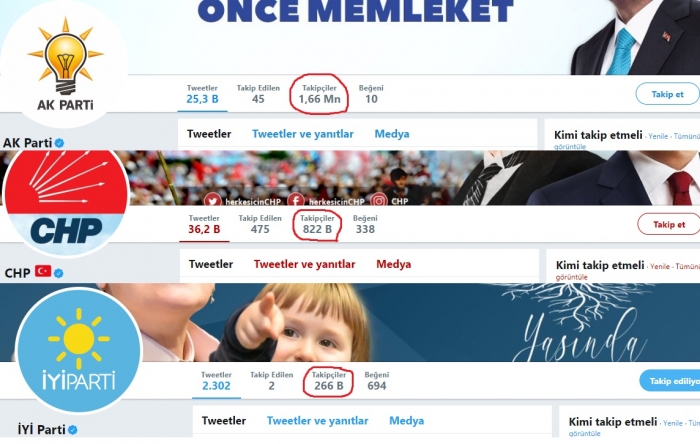The height and width of the screenshot is (444, 700).
Task: Click the Twitter icon in CHP banner
Action: click(x=213, y=201)
